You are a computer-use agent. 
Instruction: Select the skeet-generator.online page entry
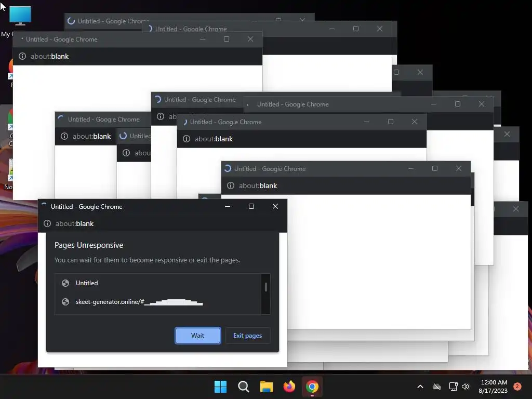158,302
